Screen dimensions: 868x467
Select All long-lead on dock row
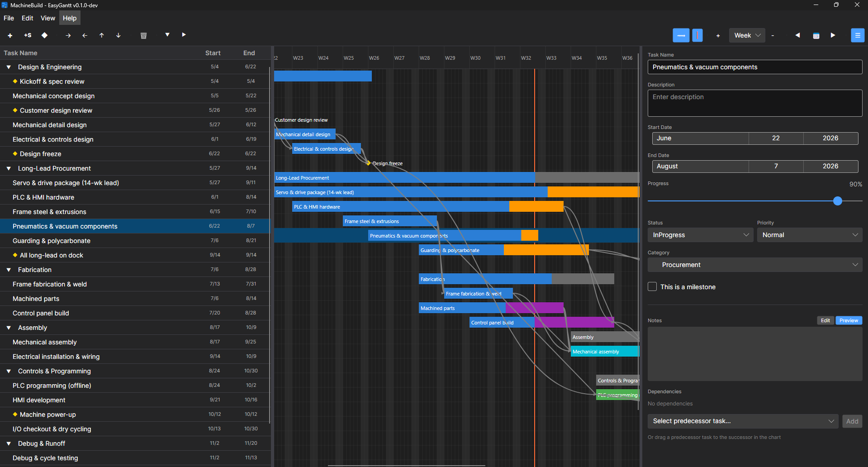tap(135, 255)
